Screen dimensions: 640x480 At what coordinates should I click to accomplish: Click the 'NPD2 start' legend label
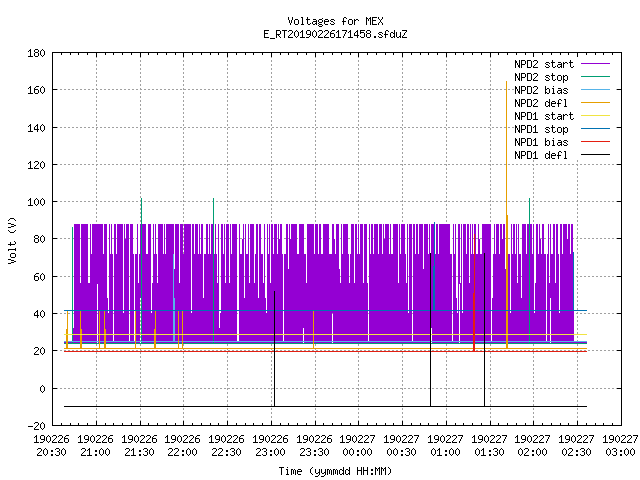tap(544, 64)
